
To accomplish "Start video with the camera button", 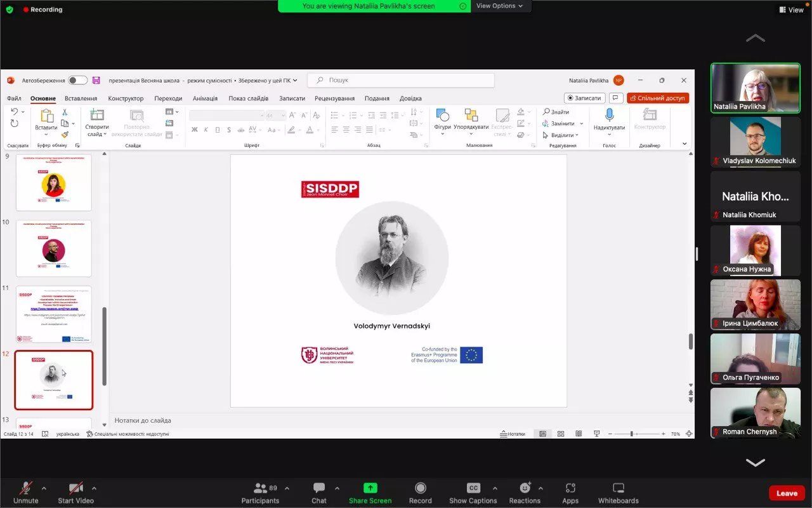I will [75, 488].
